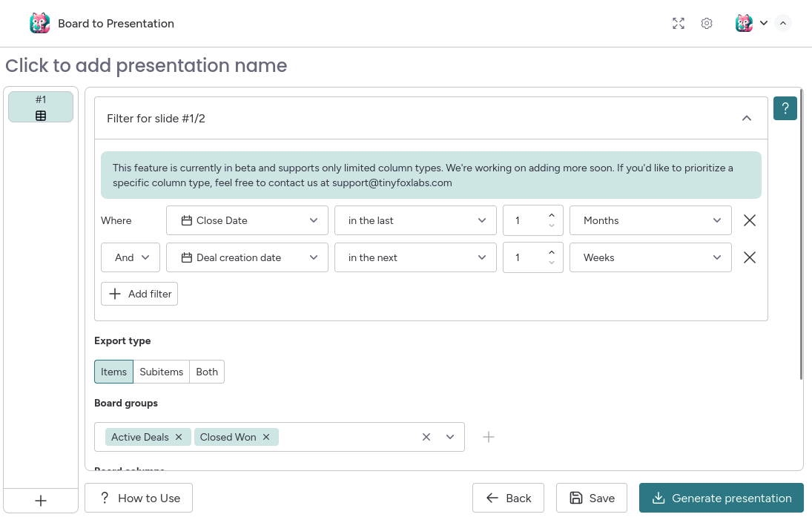This screenshot has height=520, width=812.
Task: Click the Save floppy disk icon
Action: pyautogui.click(x=575, y=498)
